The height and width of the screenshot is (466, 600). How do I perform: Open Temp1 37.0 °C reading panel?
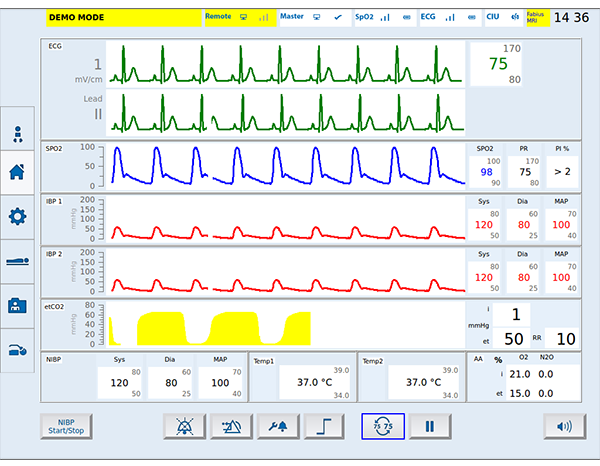302,382
